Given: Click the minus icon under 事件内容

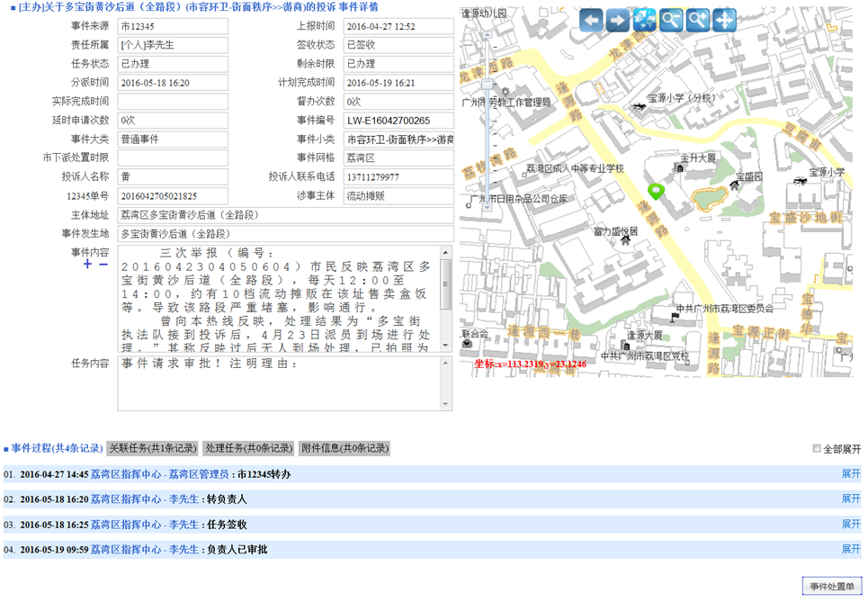Looking at the screenshot, I should click(x=103, y=265).
